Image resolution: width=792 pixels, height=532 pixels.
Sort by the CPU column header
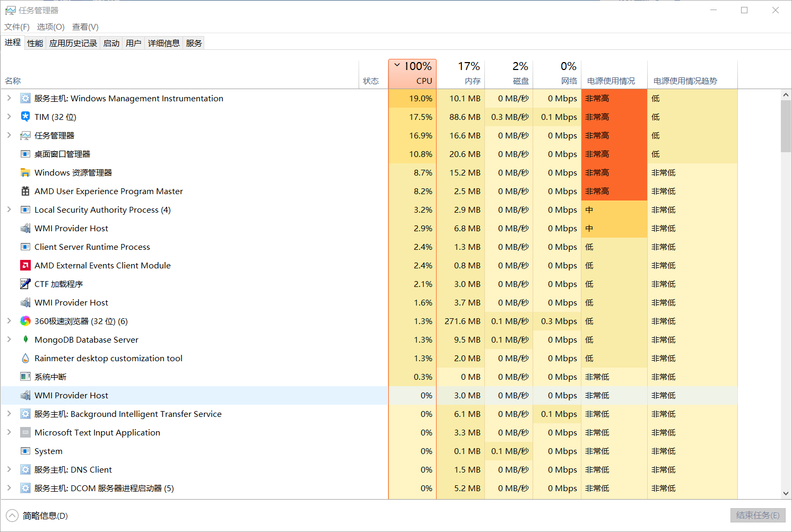412,74
